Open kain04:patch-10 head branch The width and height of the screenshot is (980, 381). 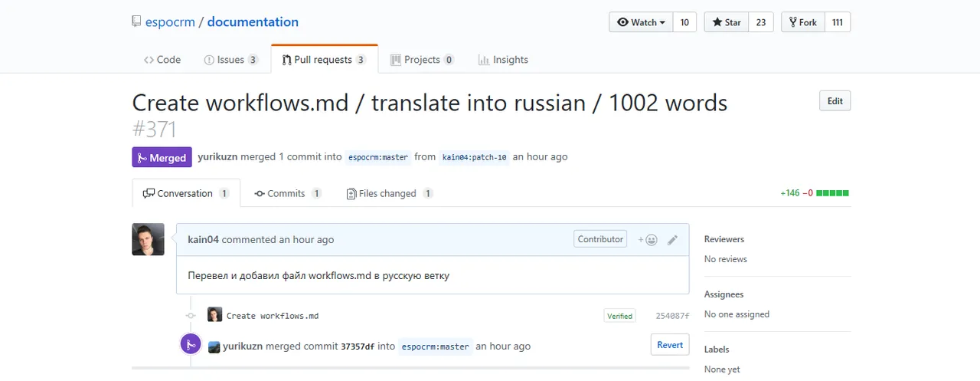474,157
